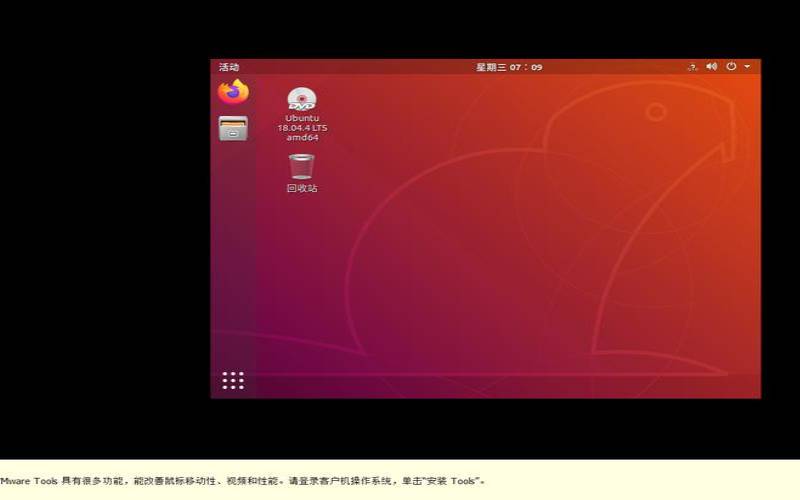This screenshot has width=800, height=500.
Task: Click the power icon in top bar
Action: click(x=731, y=66)
